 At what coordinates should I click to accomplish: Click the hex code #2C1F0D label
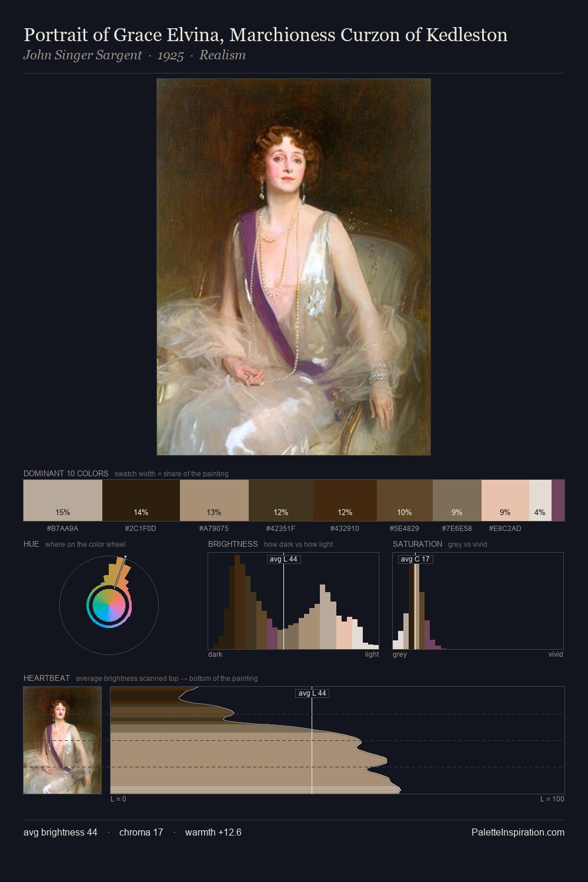pyautogui.click(x=141, y=529)
